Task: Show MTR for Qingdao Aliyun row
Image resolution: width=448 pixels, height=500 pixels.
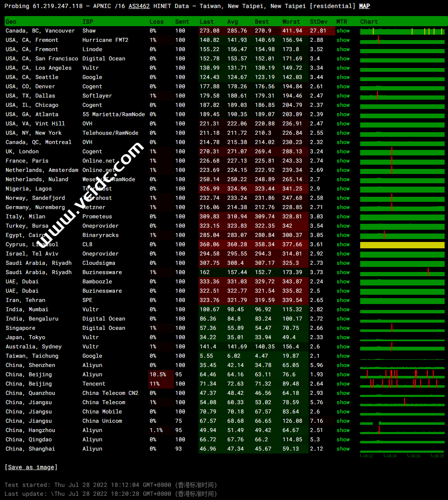Action: [x=343, y=440]
